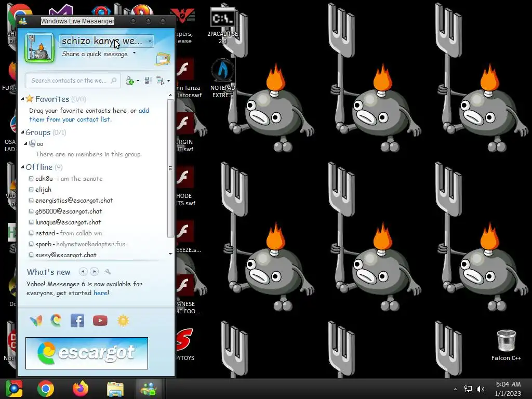Open the display name dropdown arrow

150,41
